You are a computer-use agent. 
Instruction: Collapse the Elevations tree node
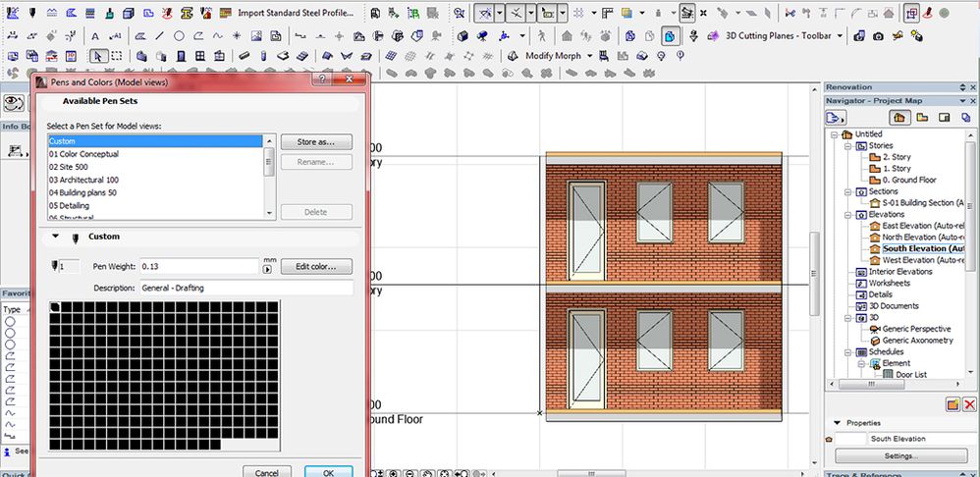pos(846,214)
